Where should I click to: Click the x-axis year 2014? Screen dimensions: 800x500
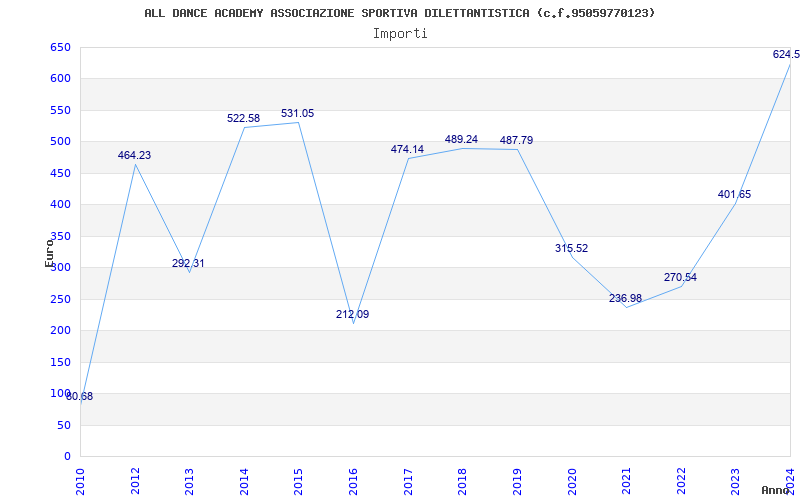tap(244, 482)
